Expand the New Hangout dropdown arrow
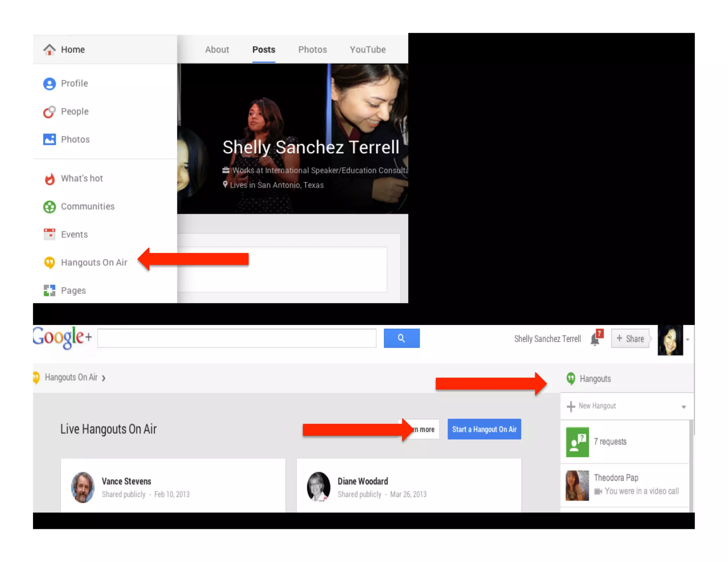 tap(683, 407)
